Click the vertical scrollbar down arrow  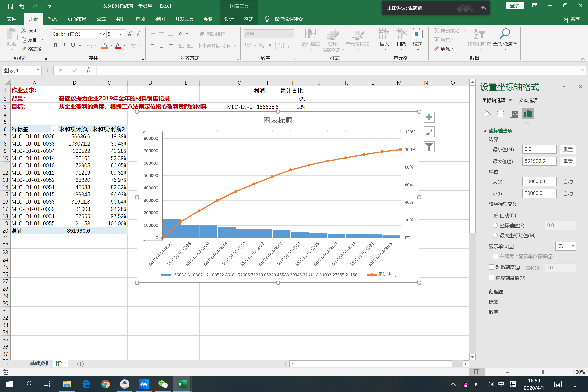(472, 357)
